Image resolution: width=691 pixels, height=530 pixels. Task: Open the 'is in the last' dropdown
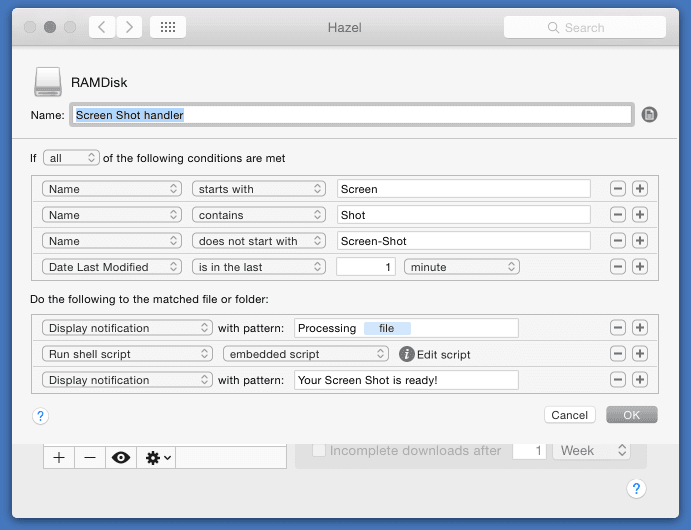pos(259,267)
